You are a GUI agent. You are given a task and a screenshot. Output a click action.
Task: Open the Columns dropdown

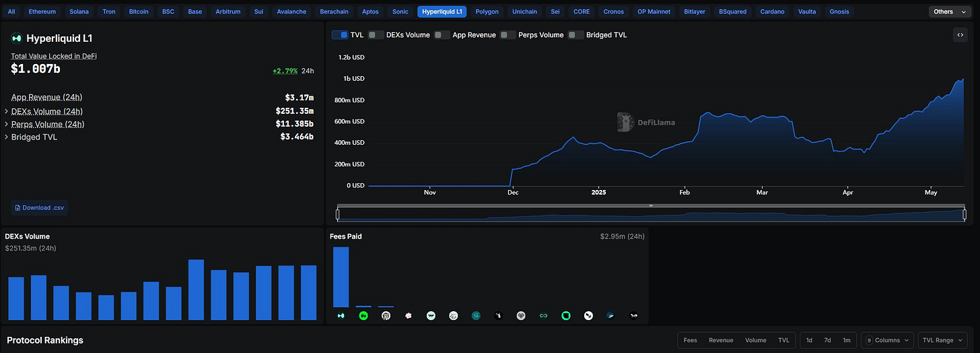(x=887, y=340)
